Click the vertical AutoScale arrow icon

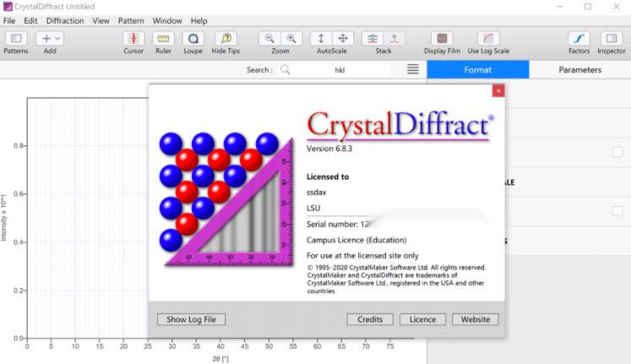point(321,39)
